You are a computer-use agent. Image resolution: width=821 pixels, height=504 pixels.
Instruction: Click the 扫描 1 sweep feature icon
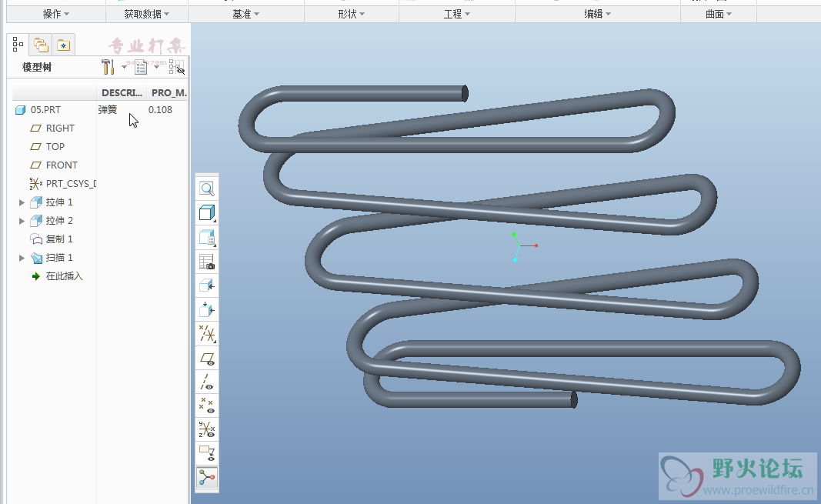(x=36, y=258)
